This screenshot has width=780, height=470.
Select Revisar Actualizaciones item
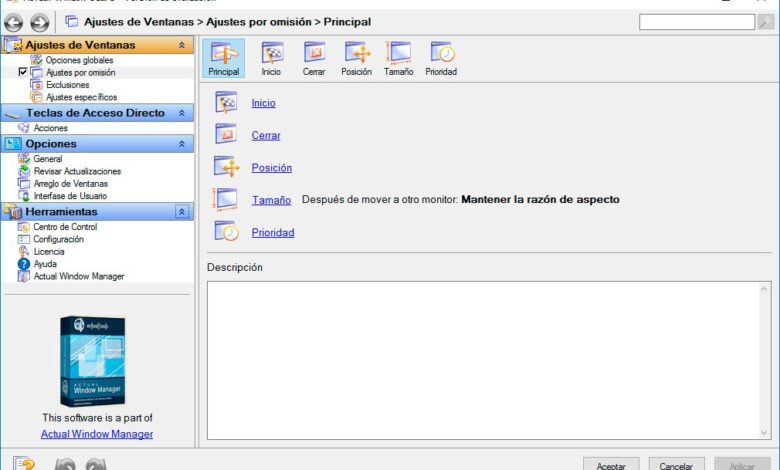point(77,172)
